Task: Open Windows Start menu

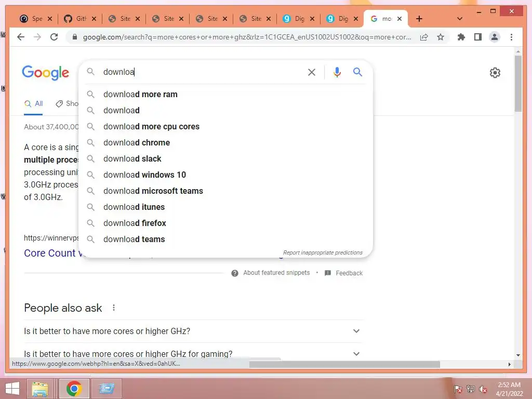Action: [x=12, y=389]
